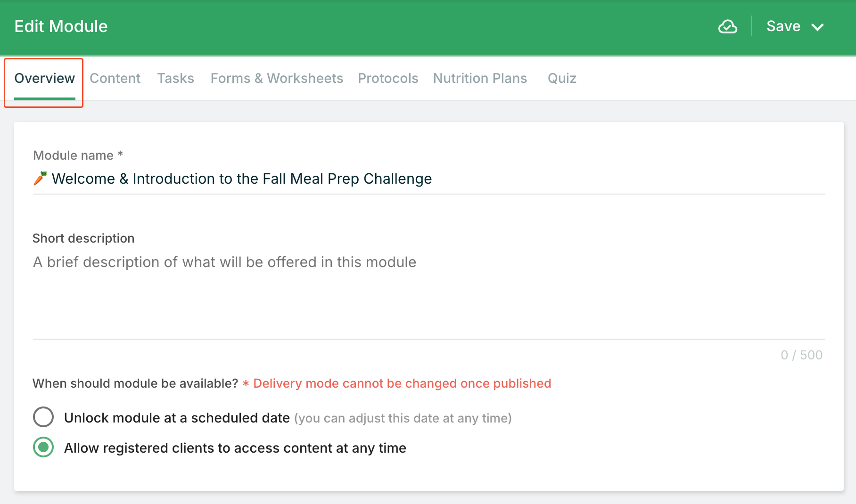Select the Quiz tab
856x504 pixels.
[562, 78]
